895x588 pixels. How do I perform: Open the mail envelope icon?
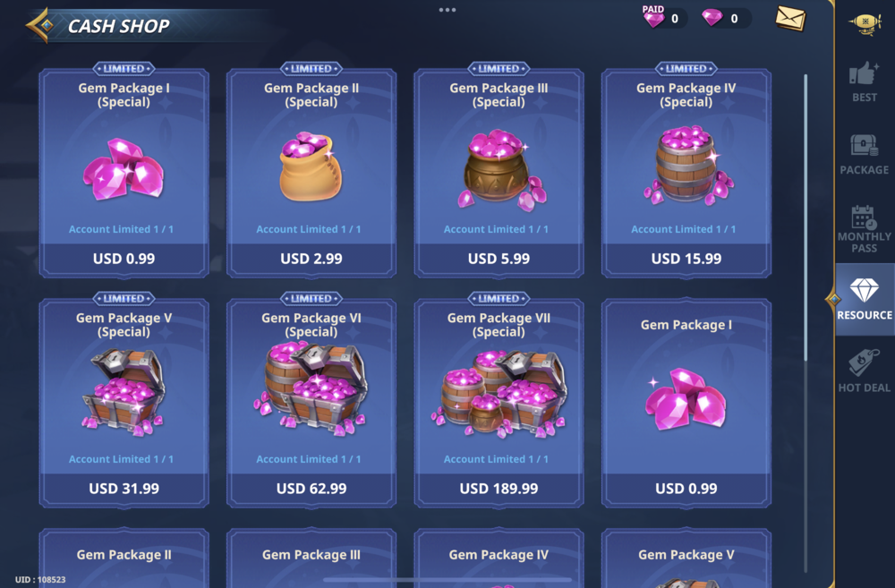(x=790, y=18)
